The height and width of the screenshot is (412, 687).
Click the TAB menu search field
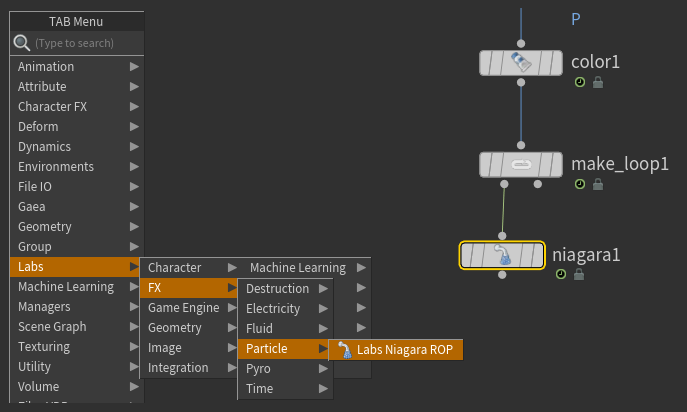tap(85, 44)
